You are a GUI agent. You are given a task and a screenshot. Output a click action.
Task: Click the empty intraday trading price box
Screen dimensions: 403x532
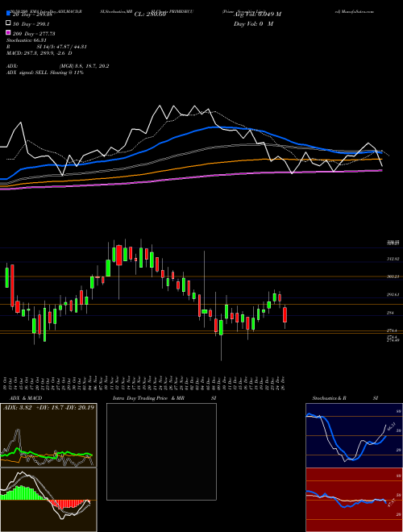(x=161, y=451)
